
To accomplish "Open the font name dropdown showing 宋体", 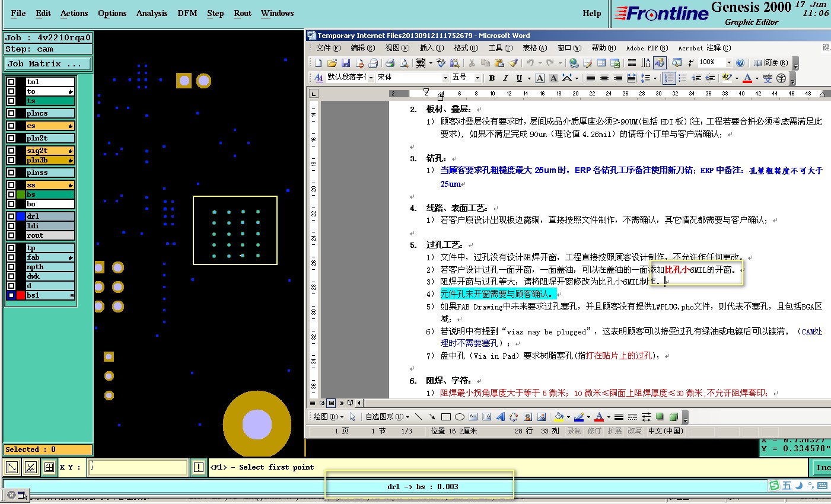I will click(x=445, y=78).
